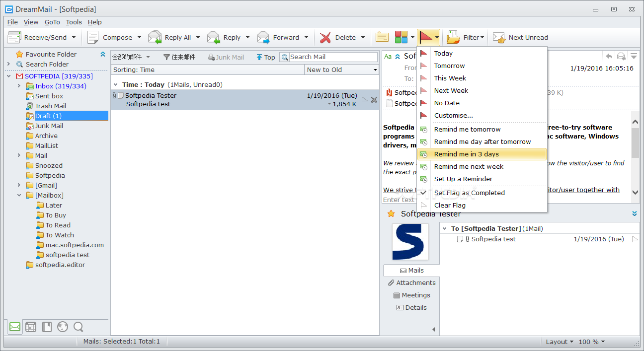This screenshot has width=644, height=351.
Task: Switch to the Meetings tab
Action: click(411, 295)
